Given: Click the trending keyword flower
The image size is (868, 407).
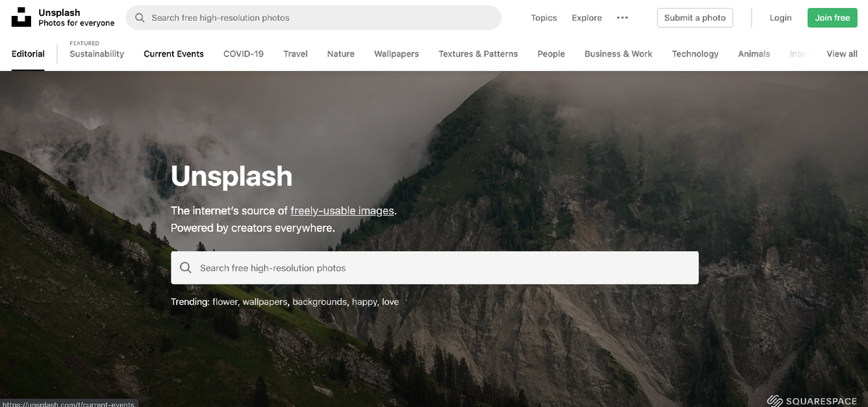Looking at the screenshot, I should coord(225,301).
